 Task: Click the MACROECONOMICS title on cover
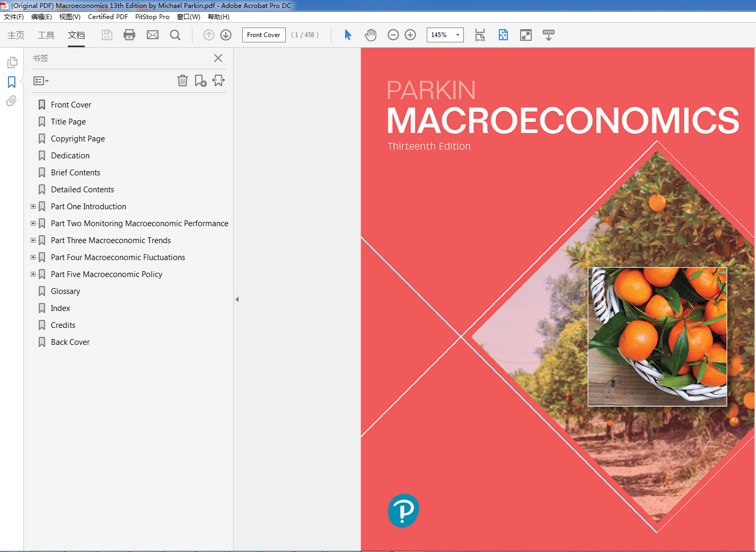pos(563,121)
